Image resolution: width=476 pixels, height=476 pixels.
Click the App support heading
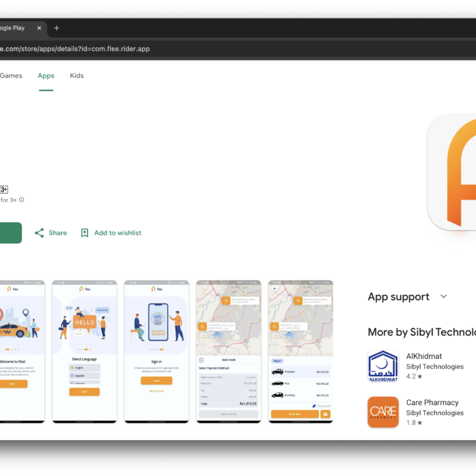coord(399,297)
